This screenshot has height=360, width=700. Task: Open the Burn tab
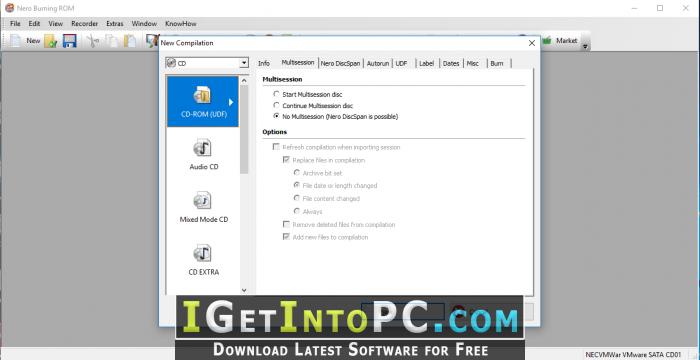click(x=497, y=63)
